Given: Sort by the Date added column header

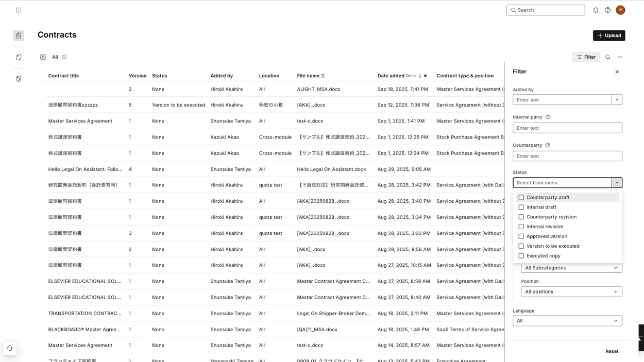Looking at the screenshot, I should [x=391, y=76].
